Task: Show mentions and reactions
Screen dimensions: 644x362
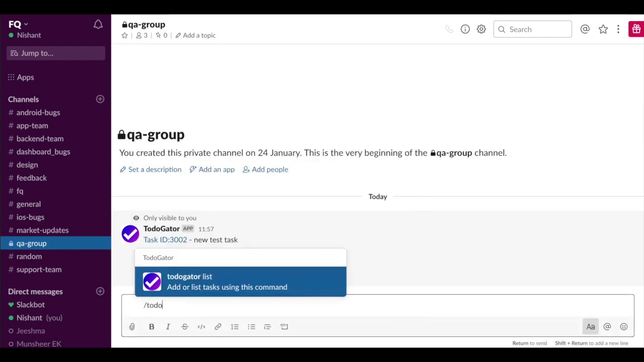Action: pyautogui.click(x=585, y=29)
